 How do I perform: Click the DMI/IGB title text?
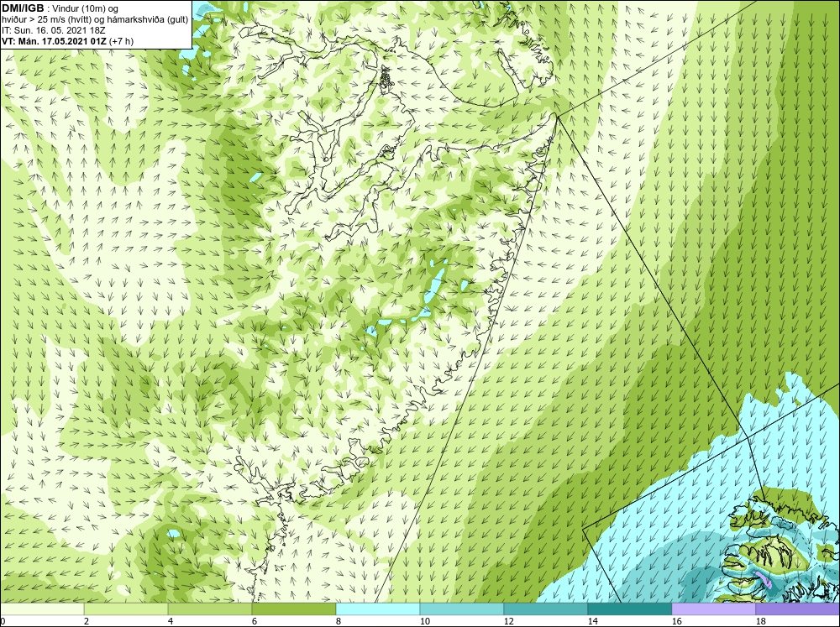(23, 8)
